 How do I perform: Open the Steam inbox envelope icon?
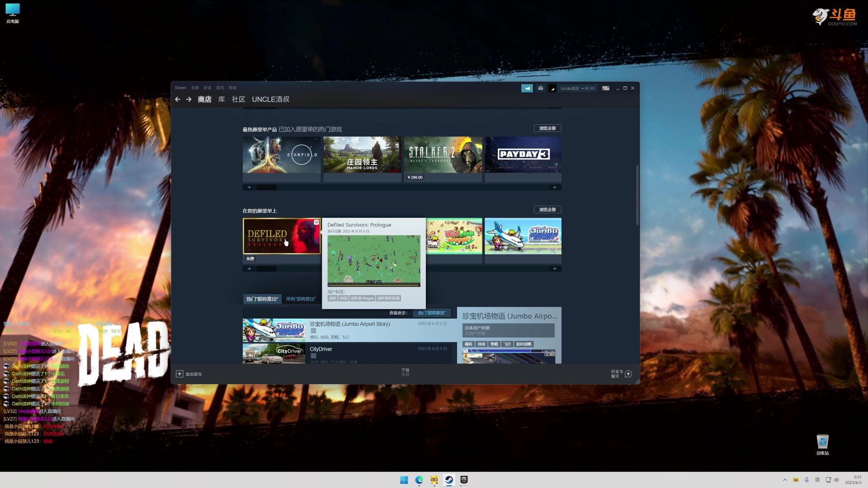pyautogui.click(x=540, y=89)
